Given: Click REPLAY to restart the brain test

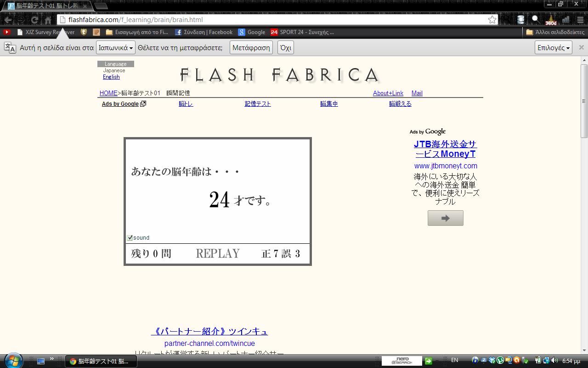Looking at the screenshot, I should coord(217,253).
